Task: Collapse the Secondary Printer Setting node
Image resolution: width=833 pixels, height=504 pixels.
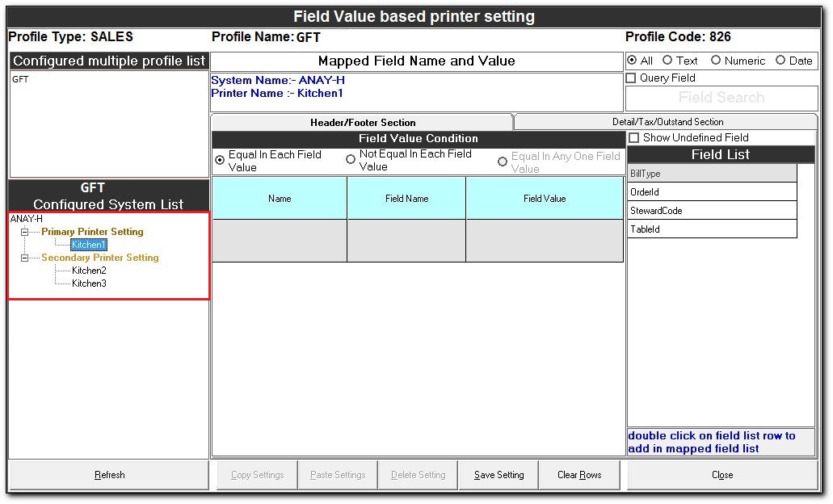Action: 24,258
